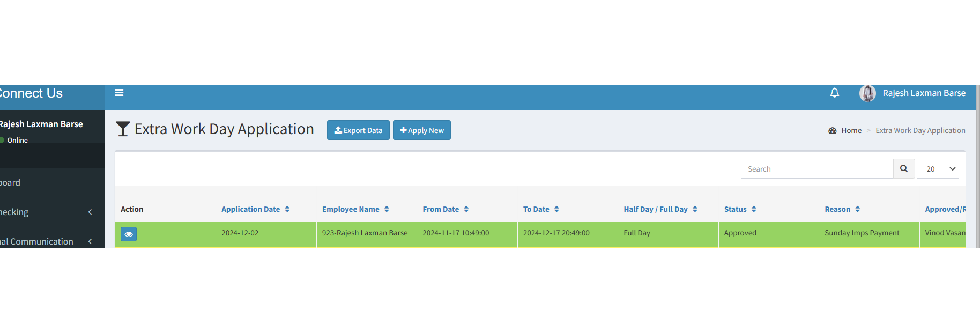980x332 pixels.
Task: Click Export Data button
Action: click(358, 130)
